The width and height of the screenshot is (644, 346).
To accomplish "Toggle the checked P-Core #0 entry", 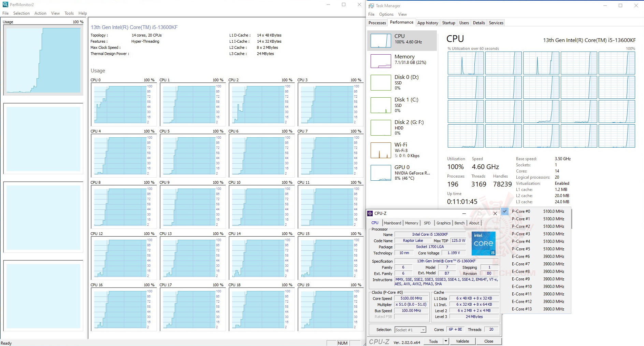I will click(x=536, y=211).
